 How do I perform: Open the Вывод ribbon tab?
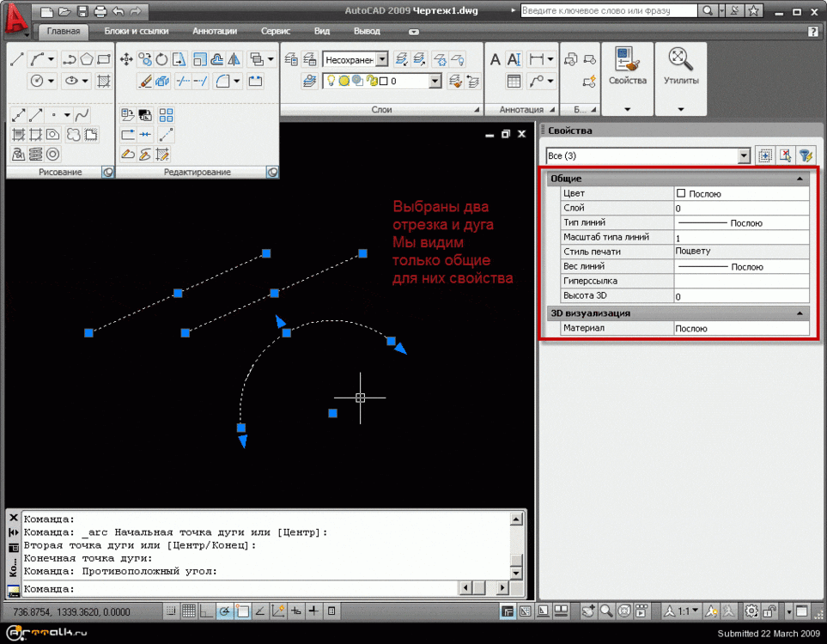[x=367, y=31]
